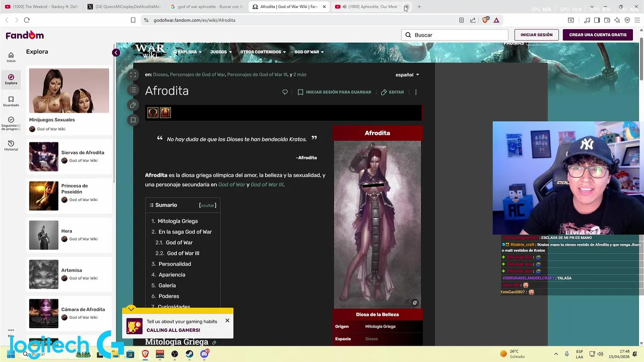Open Steam from the taskbar
This screenshot has height=362, width=644.
pyautogui.click(x=189, y=354)
